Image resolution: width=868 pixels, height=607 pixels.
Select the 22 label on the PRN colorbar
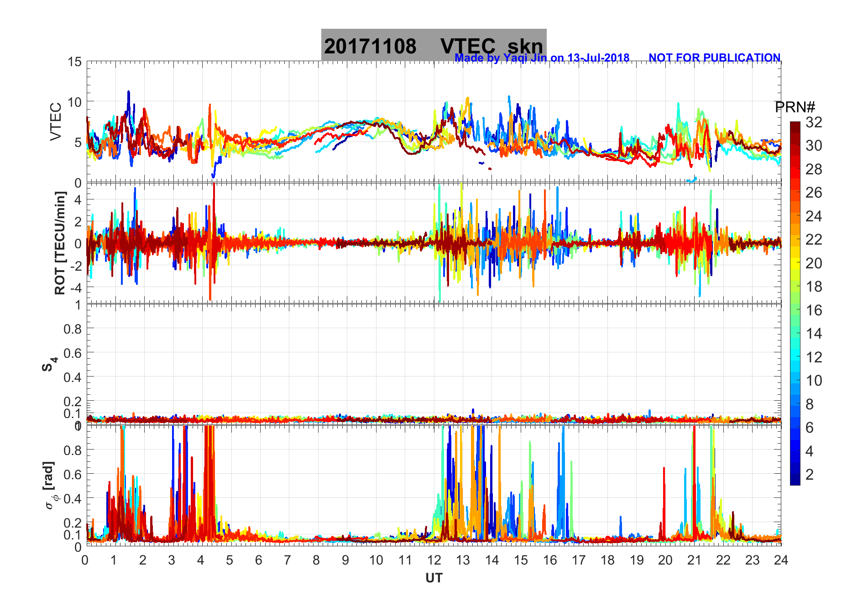click(814, 240)
